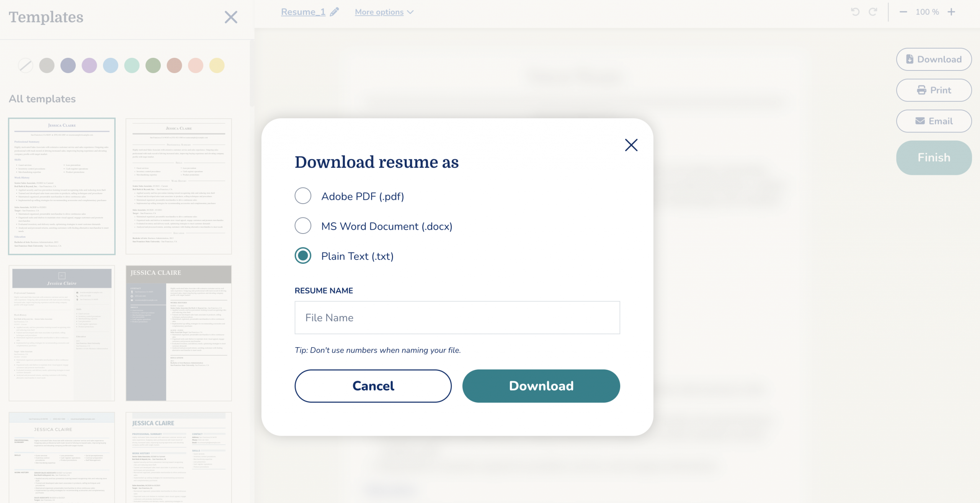Click the redo arrow icon

tap(873, 12)
